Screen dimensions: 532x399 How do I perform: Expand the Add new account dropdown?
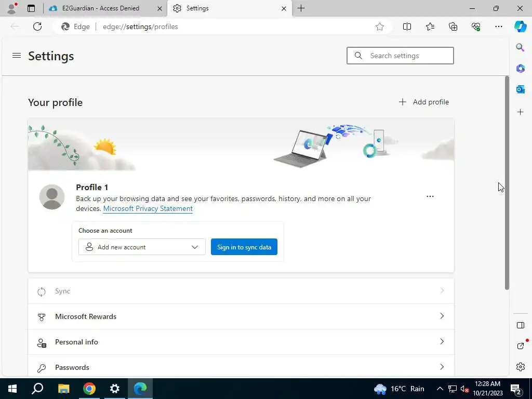pyautogui.click(x=142, y=247)
